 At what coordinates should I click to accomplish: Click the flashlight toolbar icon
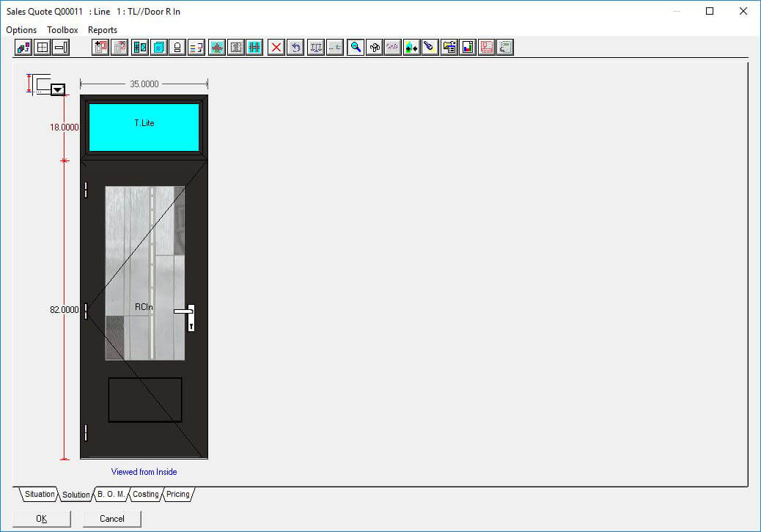(x=430, y=48)
